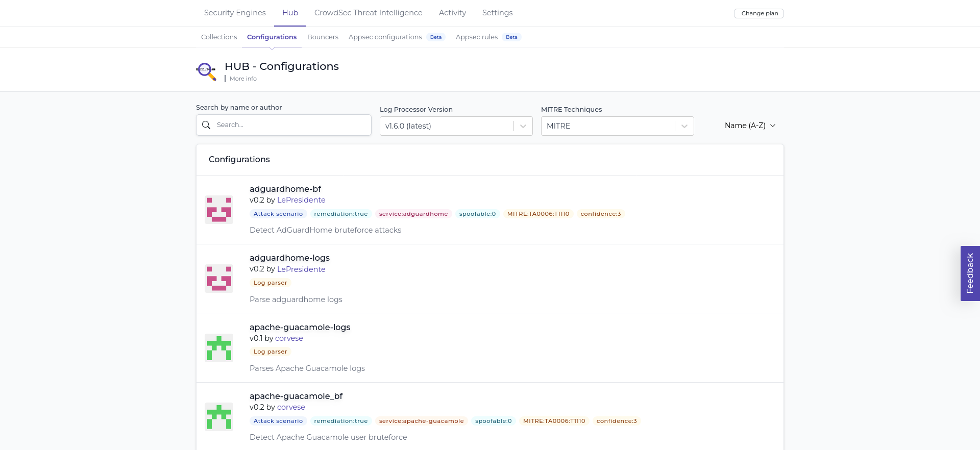The width and height of the screenshot is (980, 450).
Task: Open the Name (A-Z) sort dropdown
Action: tap(750, 126)
